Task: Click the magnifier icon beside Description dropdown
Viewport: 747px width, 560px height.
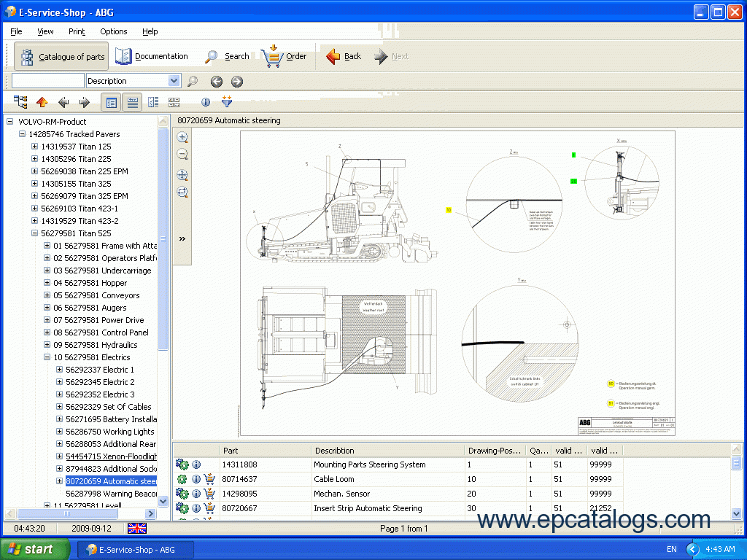Action: point(193,82)
